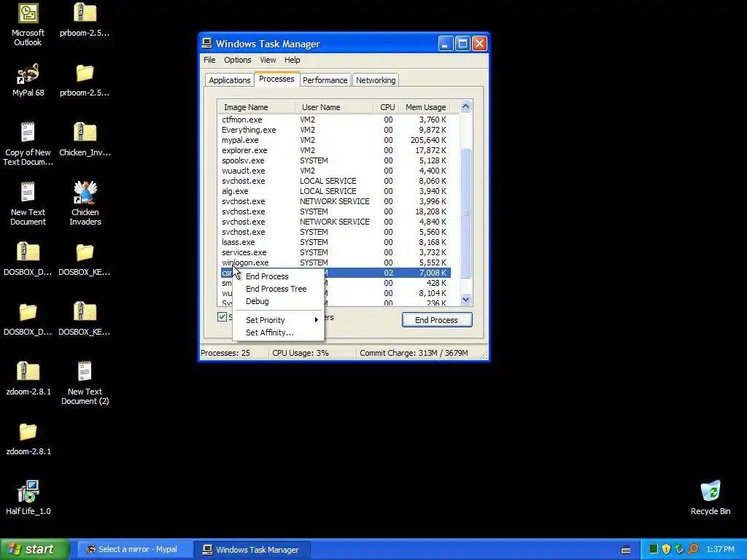The width and height of the screenshot is (747, 560).
Task: Select the DOSBOX_KE zip archive icon
Action: pos(85,312)
